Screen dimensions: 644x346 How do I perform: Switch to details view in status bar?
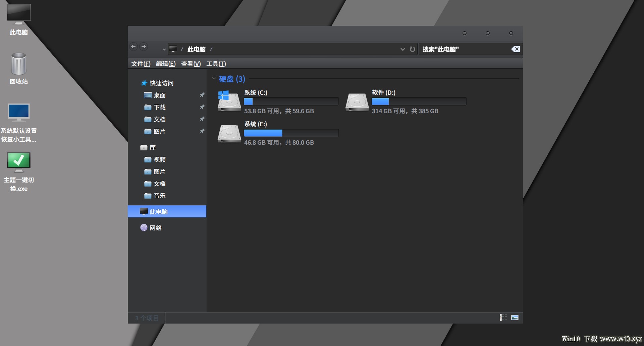[x=503, y=318]
